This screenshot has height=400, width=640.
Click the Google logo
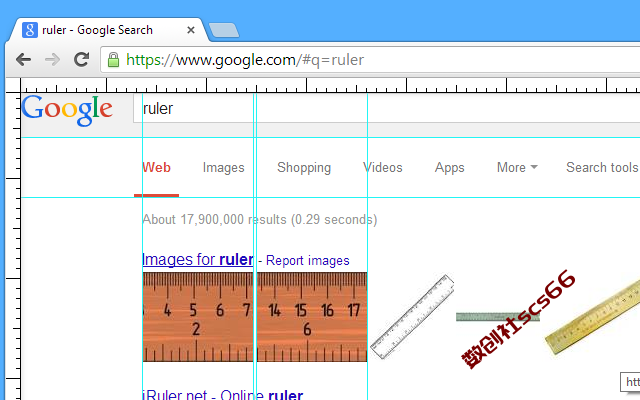(x=67, y=110)
